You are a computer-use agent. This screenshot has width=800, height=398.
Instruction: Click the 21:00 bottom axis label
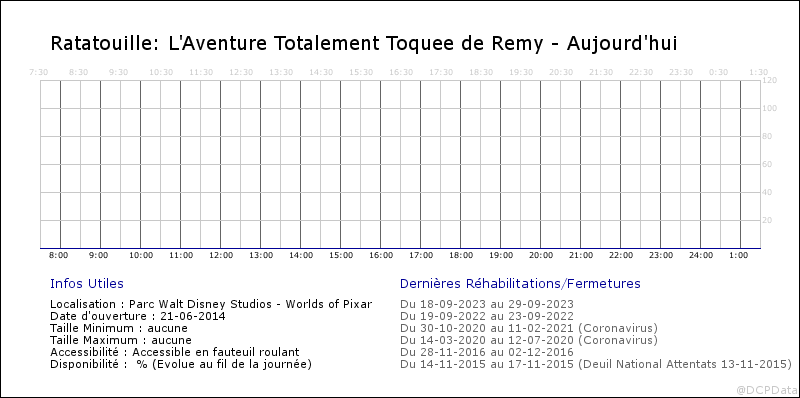[581, 255]
